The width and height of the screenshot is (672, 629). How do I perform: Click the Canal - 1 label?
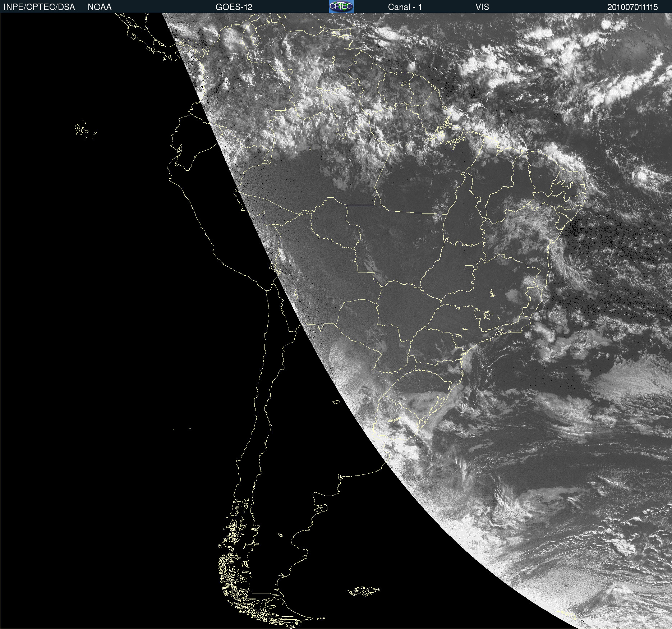405,7
